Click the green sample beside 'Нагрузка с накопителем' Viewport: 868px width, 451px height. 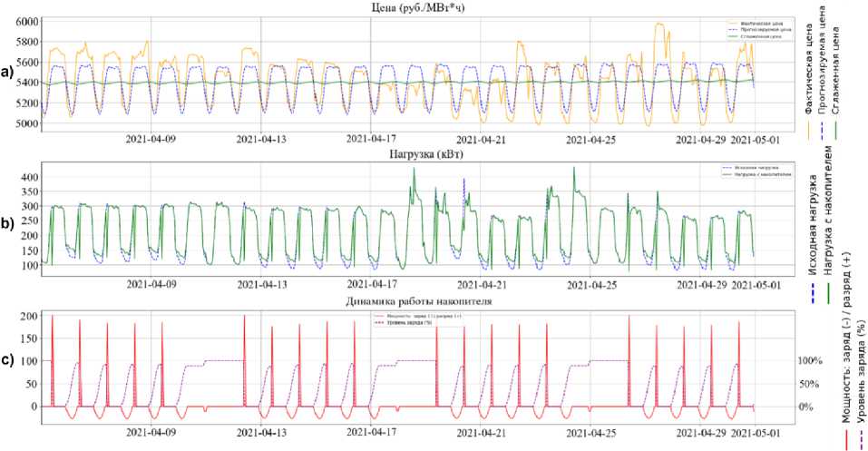tap(829, 293)
